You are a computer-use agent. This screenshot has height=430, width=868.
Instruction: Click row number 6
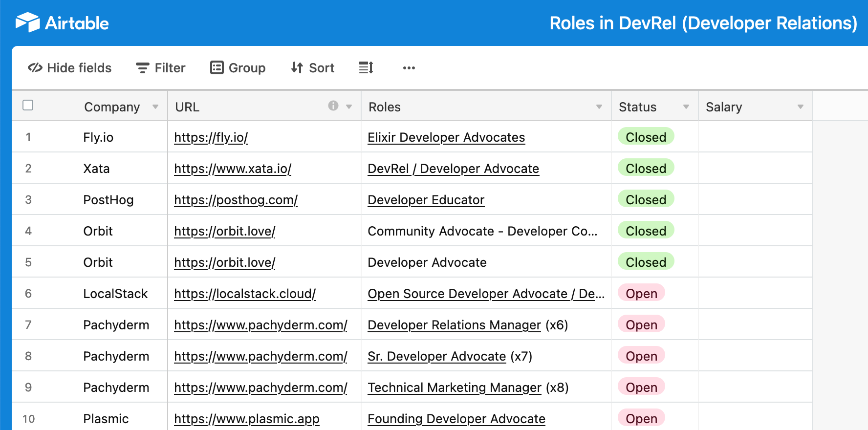(28, 294)
